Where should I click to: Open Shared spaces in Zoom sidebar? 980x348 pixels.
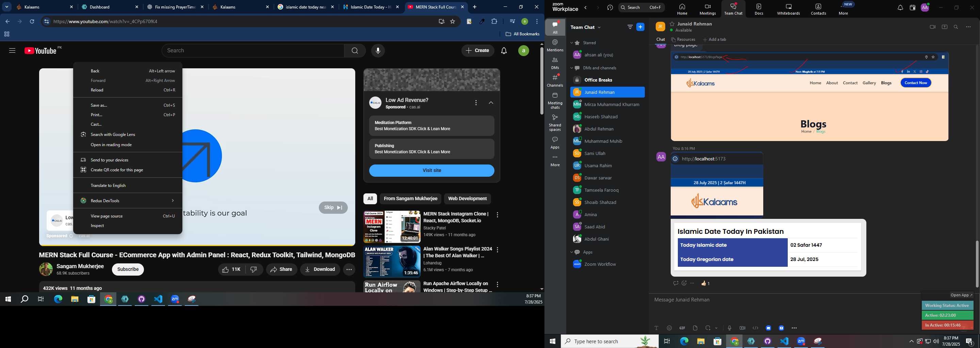(x=555, y=123)
